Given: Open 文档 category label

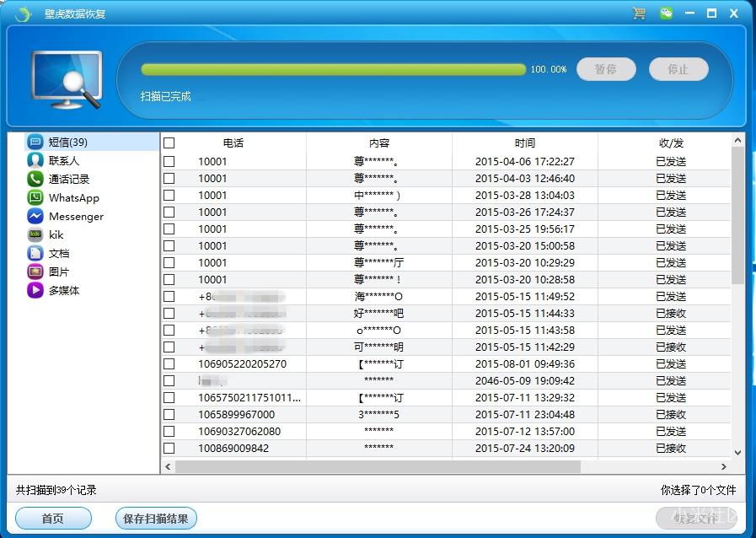Looking at the screenshot, I should (59, 253).
